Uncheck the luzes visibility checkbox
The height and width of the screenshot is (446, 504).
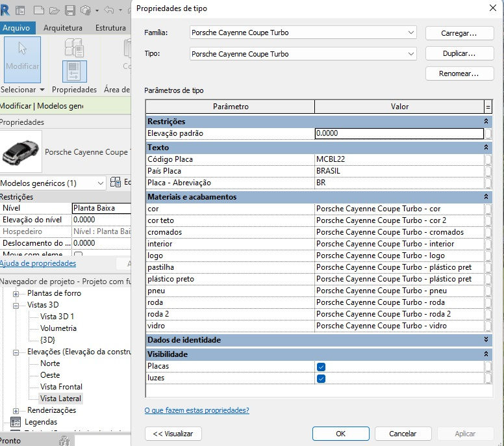(321, 379)
